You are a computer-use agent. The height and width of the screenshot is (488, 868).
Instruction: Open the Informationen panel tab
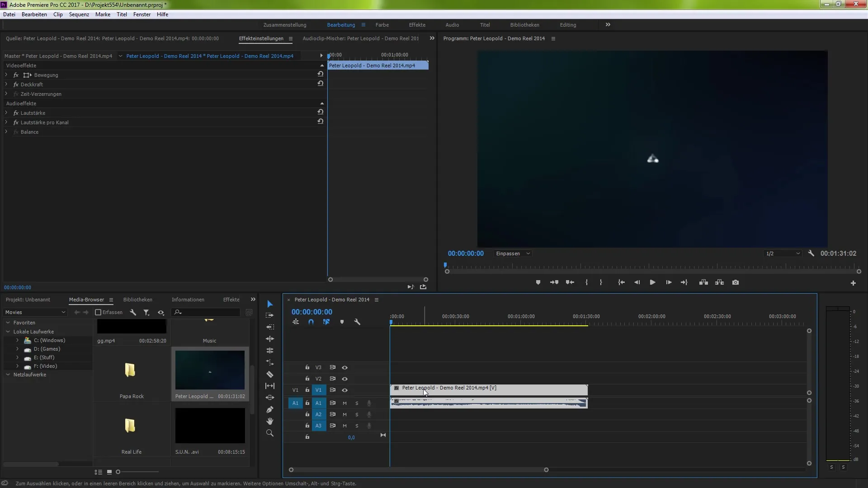point(188,300)
